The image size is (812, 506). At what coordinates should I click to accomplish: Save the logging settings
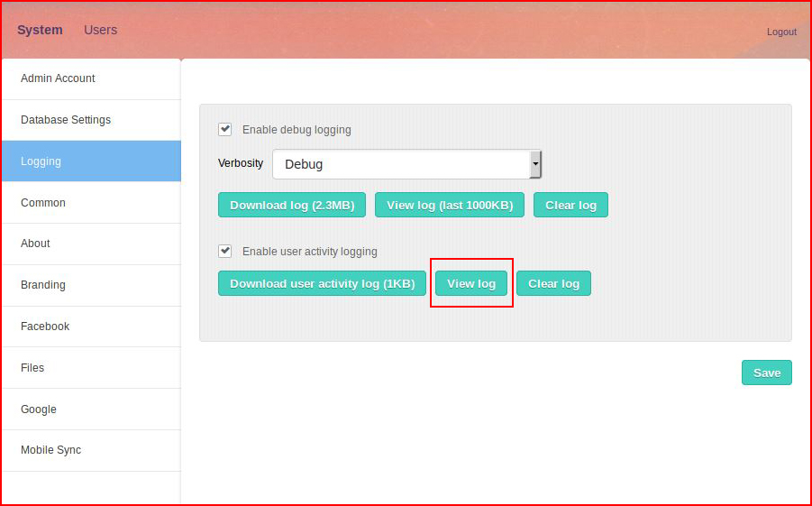click(766, 373)
